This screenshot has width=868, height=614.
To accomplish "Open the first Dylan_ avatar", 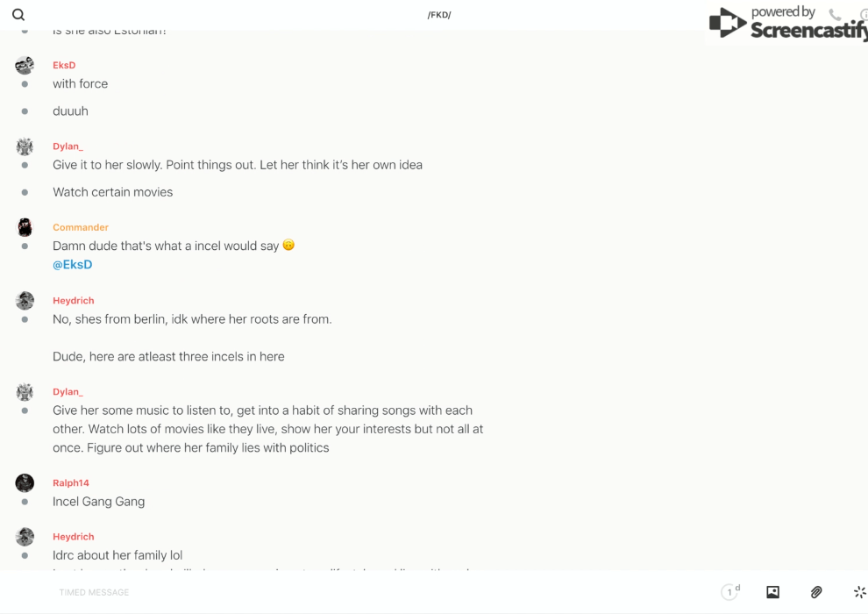I will click(x=25, y=146).
